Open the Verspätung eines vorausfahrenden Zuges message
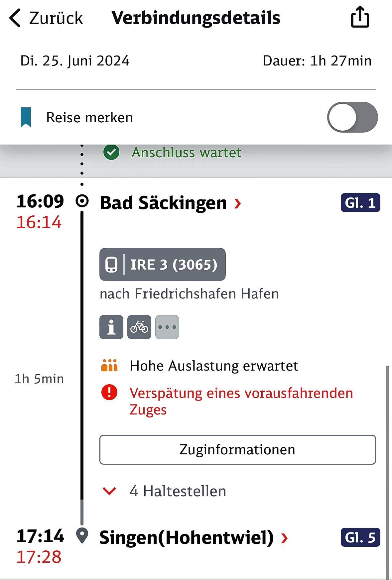The height and width of the screenshot is (580, 392). pos(241,401)
